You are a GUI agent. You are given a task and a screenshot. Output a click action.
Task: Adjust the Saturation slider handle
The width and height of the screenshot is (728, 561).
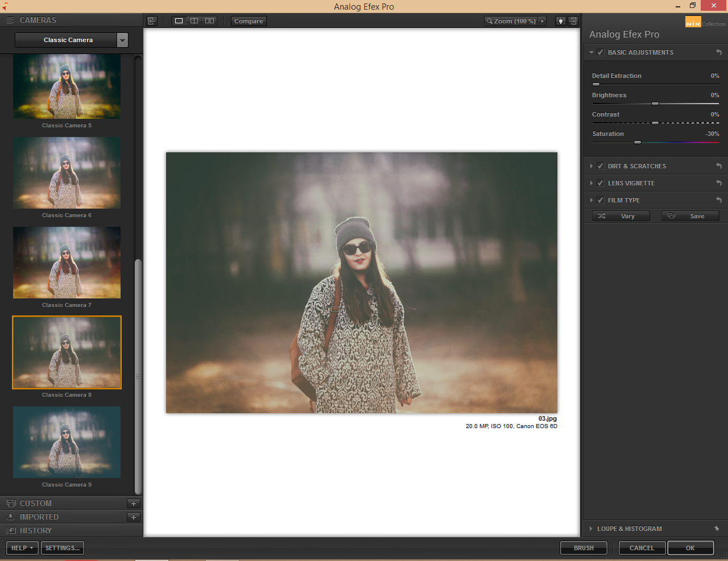click(x=638, y=142)
